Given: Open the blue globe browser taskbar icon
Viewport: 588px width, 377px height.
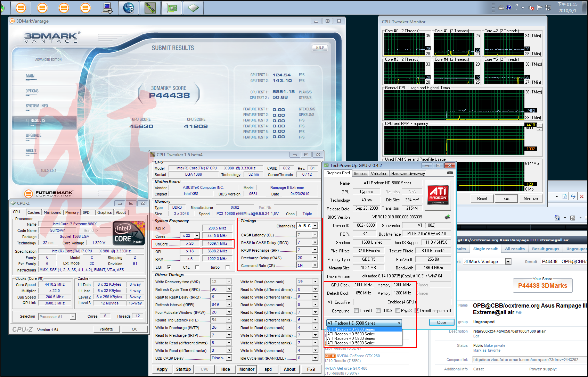Looking at the screenshot, I should pos(129,8).
